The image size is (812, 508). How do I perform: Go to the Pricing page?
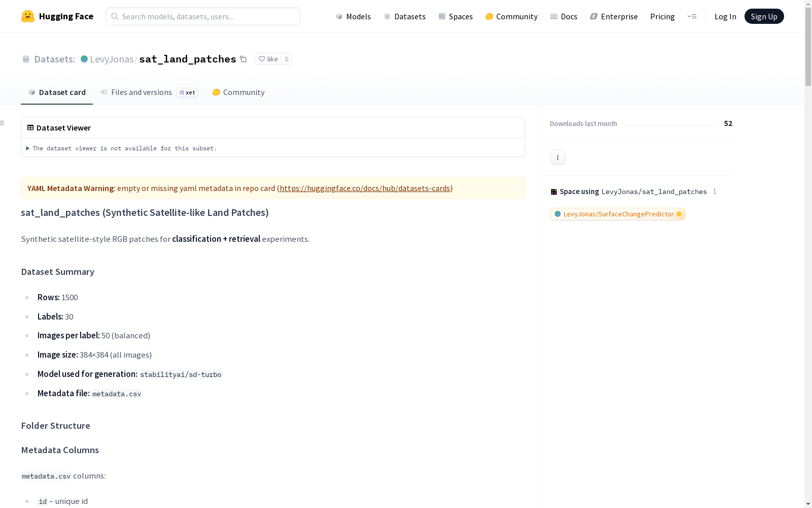[662, 16]
